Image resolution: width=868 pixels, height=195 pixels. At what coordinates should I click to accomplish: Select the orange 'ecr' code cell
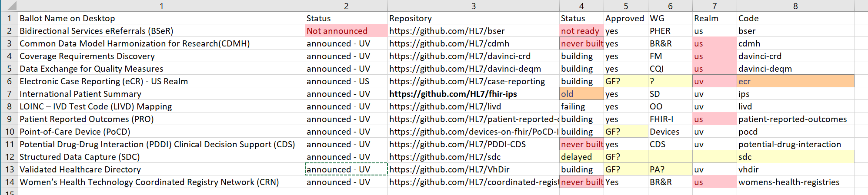coord(795,81)
